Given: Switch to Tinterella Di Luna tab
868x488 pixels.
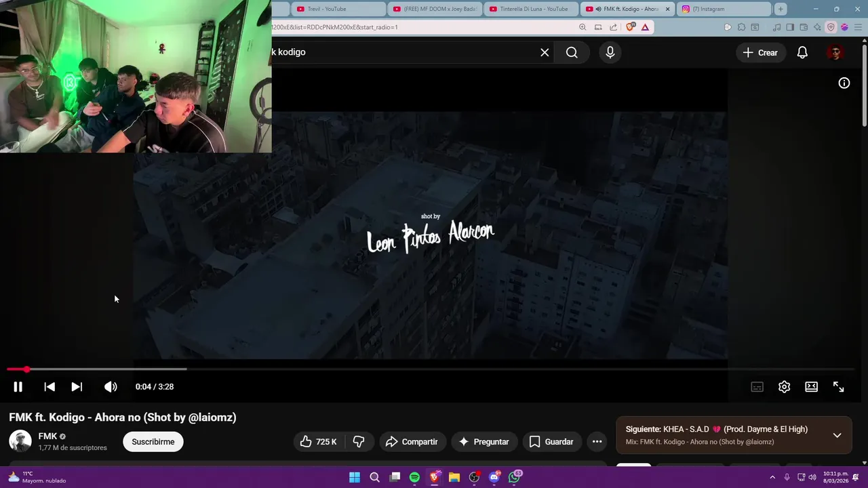Looking at the screenshot, I should 530,9.
